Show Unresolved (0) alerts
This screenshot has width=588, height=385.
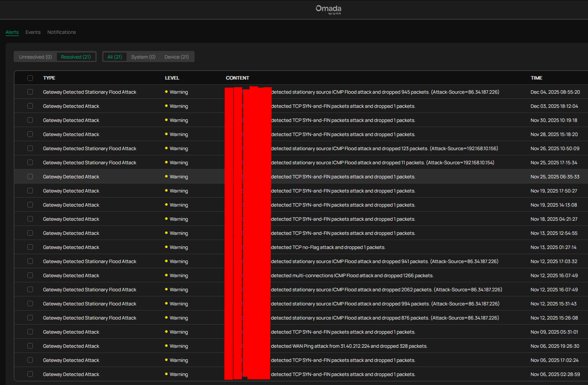35,57
